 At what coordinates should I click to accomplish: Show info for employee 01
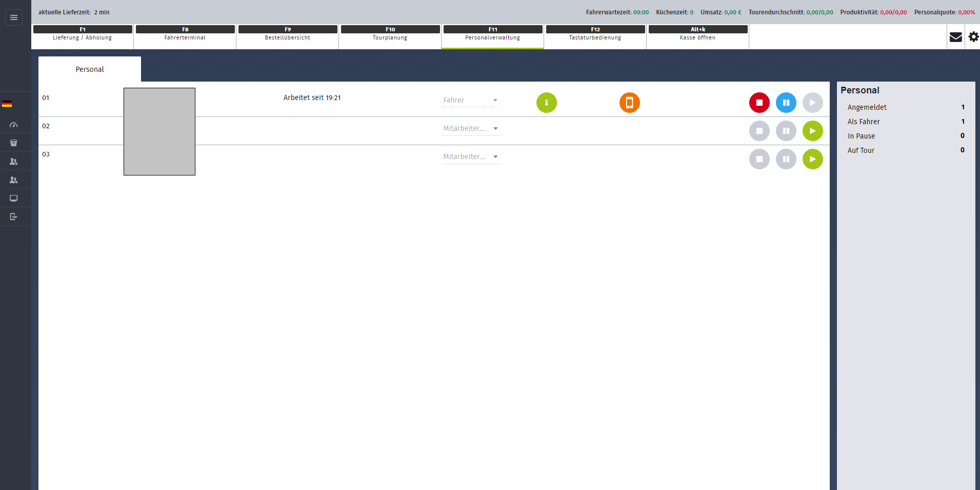pyautogui.click(x=547, y=103)
